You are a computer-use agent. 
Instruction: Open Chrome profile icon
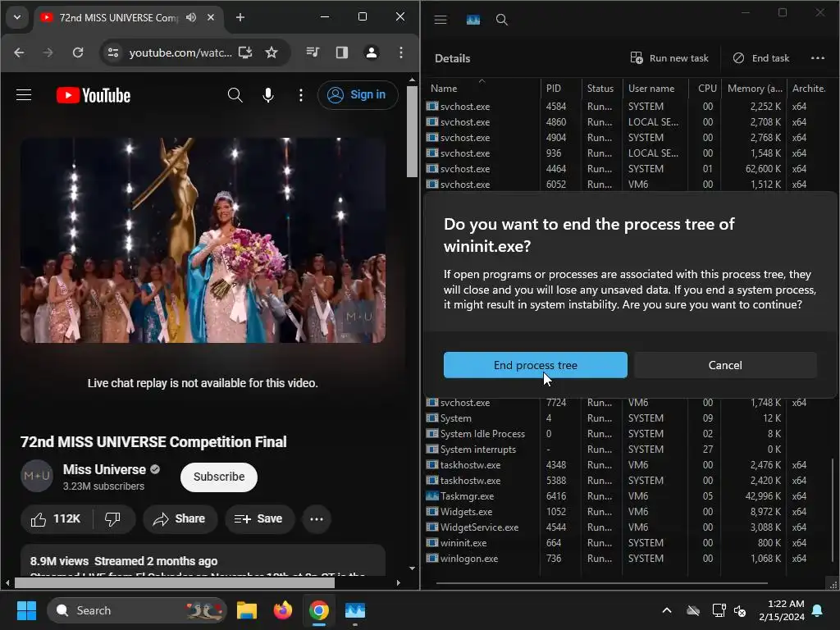[372, 52]
